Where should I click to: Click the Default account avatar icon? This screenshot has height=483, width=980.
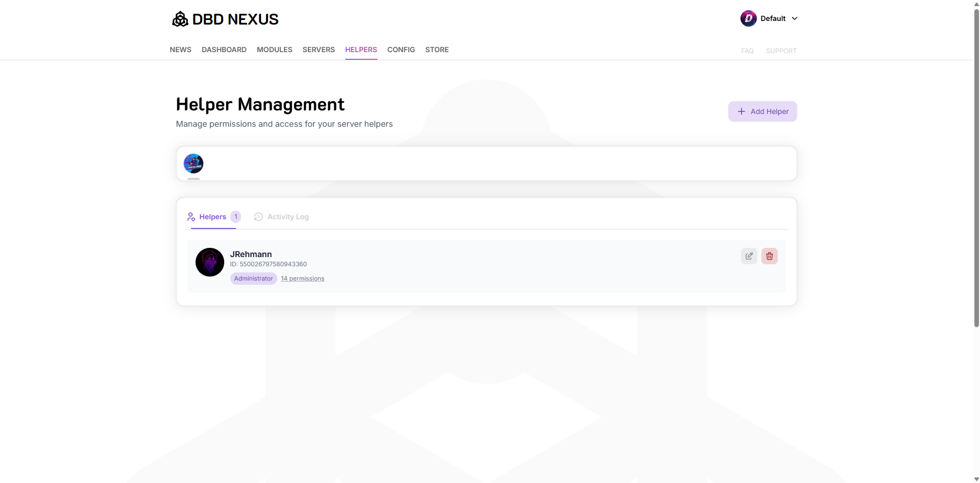click(748, 18)
